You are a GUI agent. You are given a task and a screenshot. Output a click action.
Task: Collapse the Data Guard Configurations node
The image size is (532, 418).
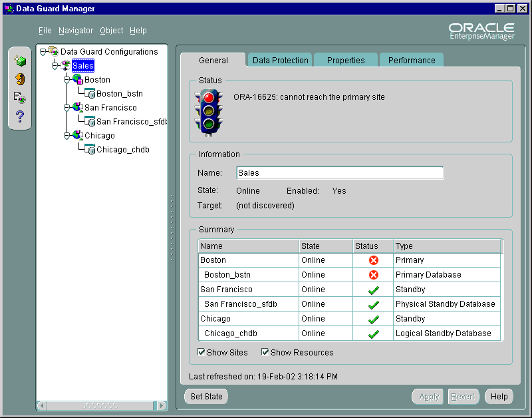[41, 51]
